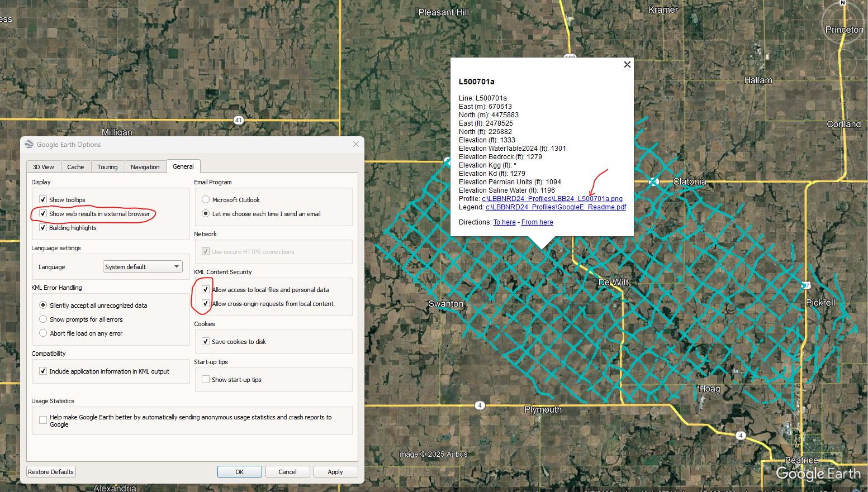Toggle Show web results in external browser
This screenshot has height=492, width=868.
43,213
